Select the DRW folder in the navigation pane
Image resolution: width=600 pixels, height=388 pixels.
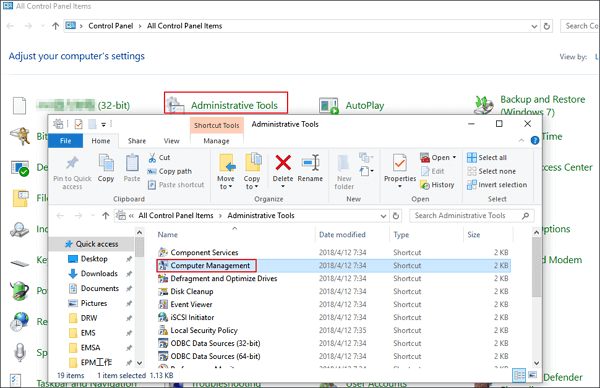[89, 318]
